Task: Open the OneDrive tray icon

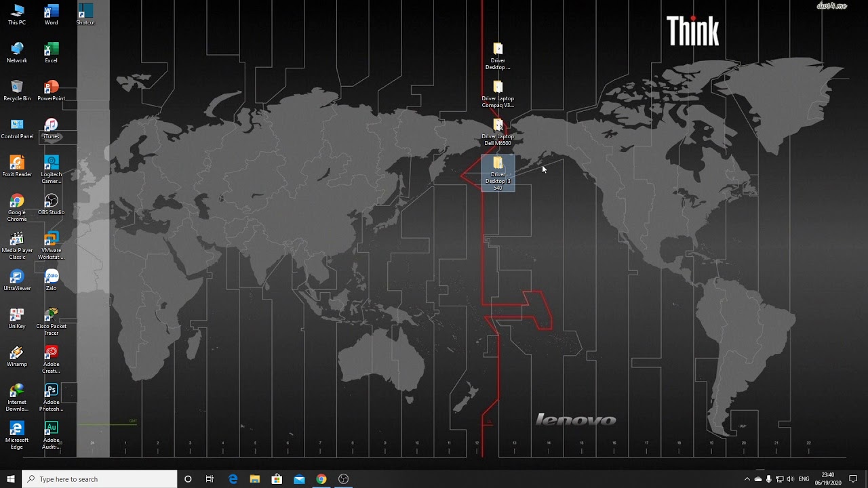Action: click(758, 479)
